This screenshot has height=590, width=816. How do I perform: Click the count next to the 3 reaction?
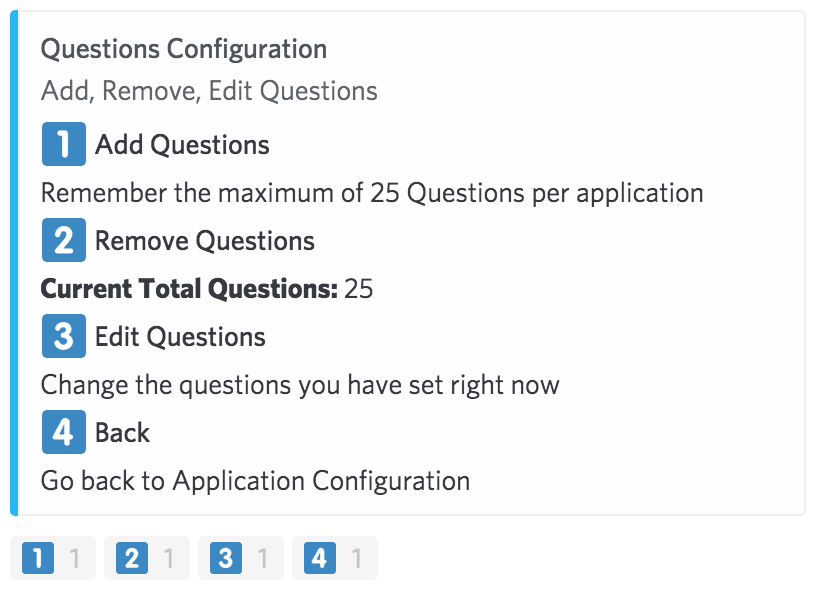click(263, 558)
